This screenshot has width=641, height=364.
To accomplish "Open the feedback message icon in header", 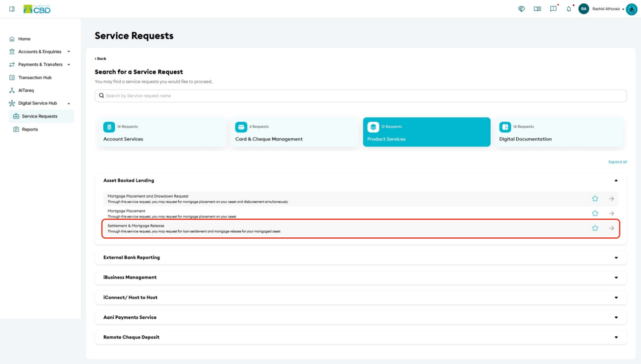I will [x=553, y=9].
